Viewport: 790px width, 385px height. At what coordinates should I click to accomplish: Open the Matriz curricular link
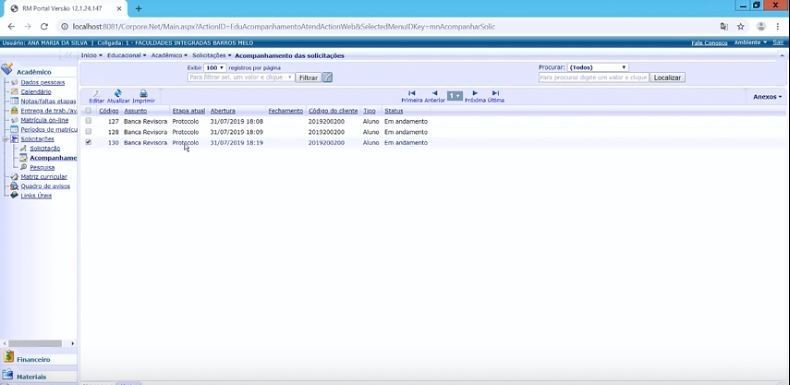[x=44, y=177]
